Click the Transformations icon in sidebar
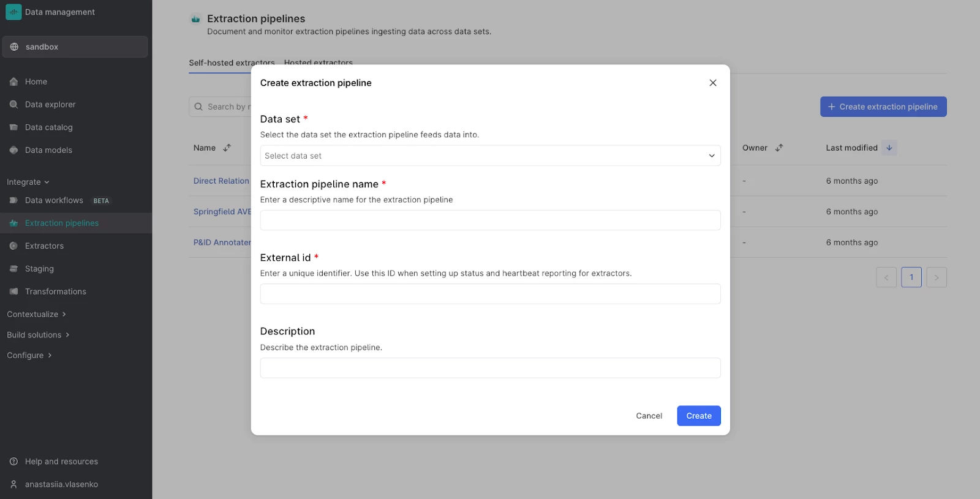 [x=13, y=291]
